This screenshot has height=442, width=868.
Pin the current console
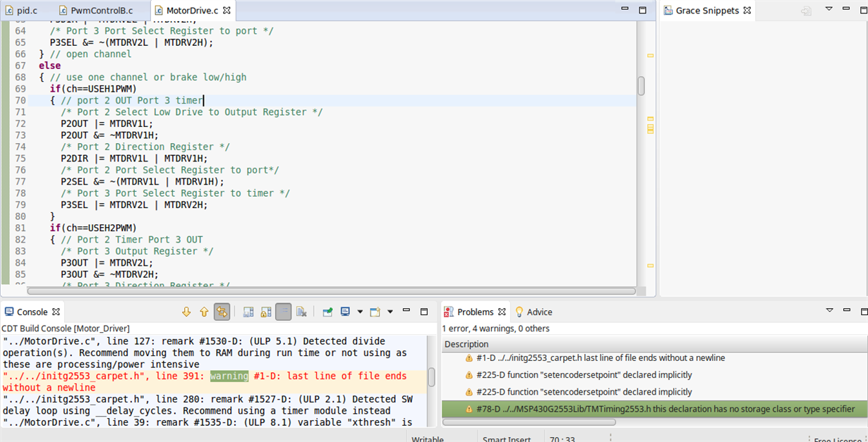327,312
